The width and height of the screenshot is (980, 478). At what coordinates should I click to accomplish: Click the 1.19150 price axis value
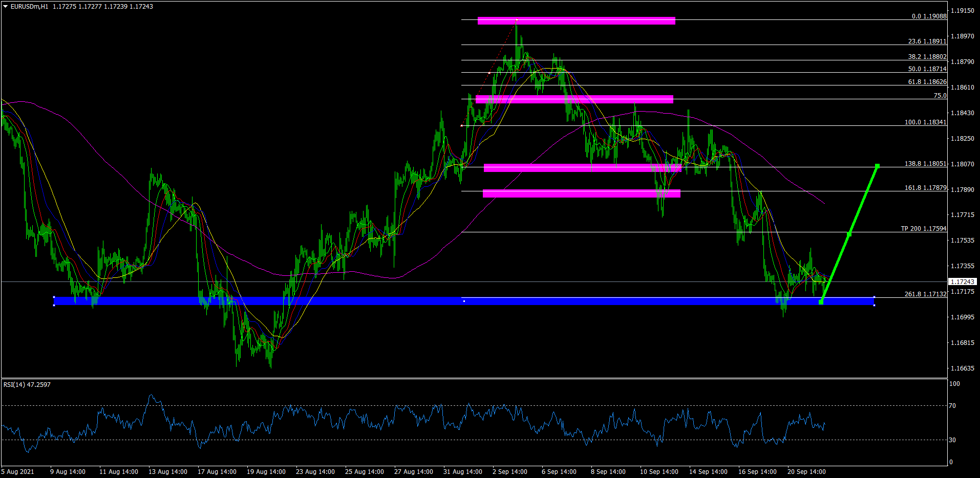[x=962, y=11]
